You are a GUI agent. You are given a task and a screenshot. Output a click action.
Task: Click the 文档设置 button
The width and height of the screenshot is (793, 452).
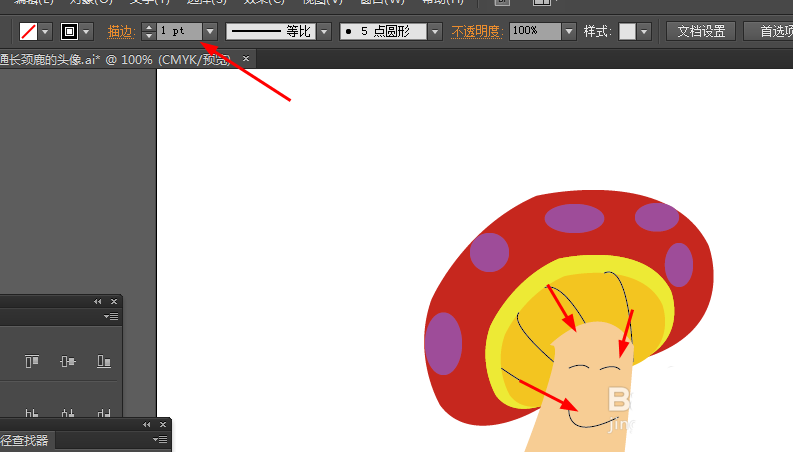(x=701, y=31)
